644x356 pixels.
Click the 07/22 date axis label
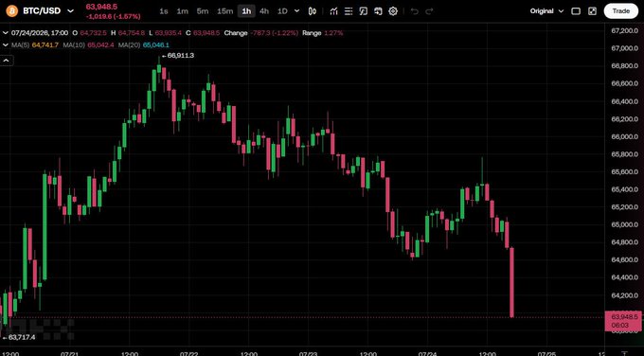tap(189, 353)
